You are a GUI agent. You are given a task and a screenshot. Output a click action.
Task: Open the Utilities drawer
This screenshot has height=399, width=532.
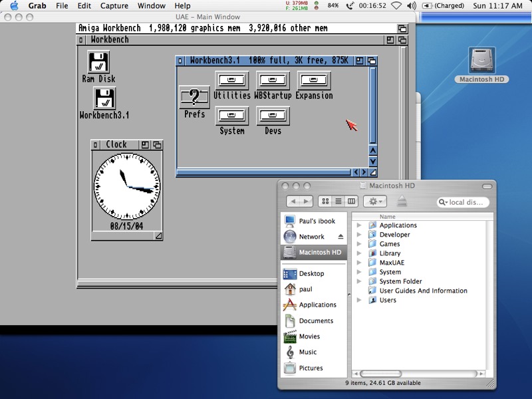[x=232, y=80]
